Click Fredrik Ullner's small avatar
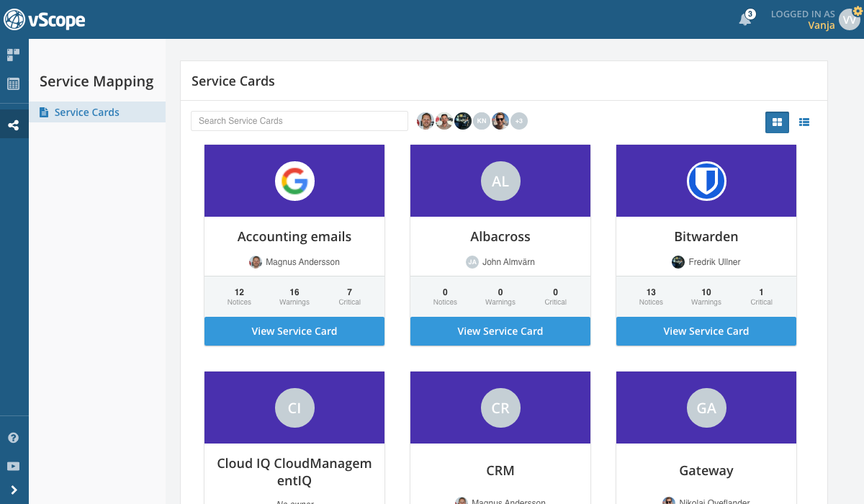Screen dimensions: 864x504 click(x=678, y=262)
